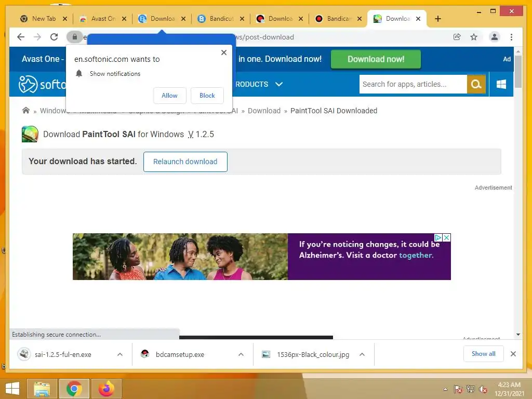Expand options for bdcamsetup.exe download
The width and height of the screenshot is (532, 399).
pos(241,354)
